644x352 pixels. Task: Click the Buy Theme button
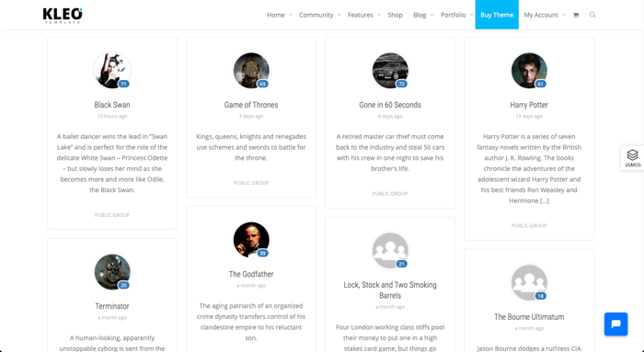497,15
